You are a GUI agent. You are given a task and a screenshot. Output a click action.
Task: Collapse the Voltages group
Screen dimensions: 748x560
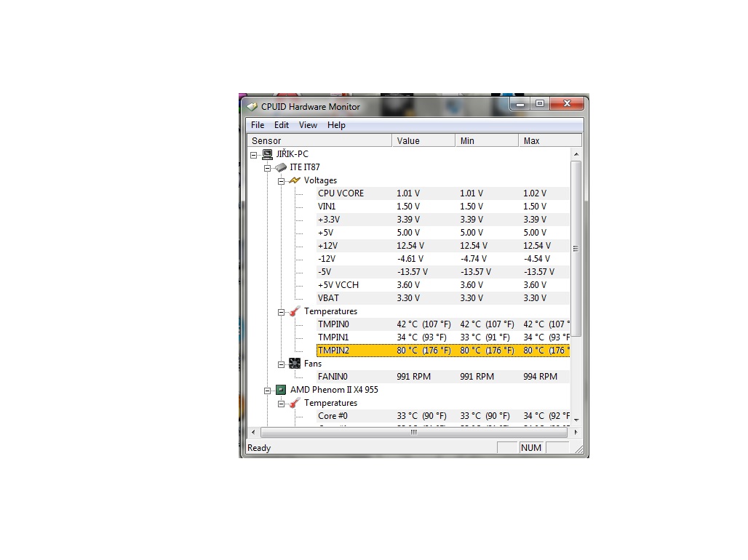[x=282, y=181]
